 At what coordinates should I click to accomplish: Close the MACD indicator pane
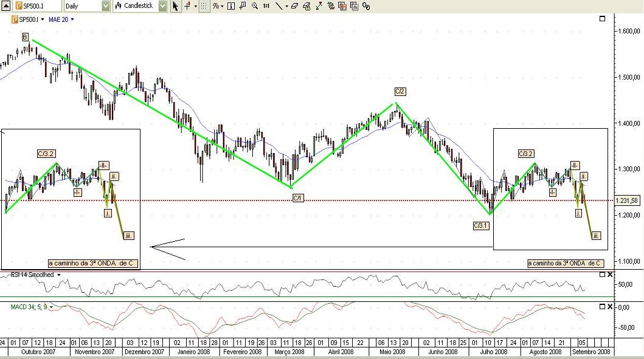(x=610, y=307)
